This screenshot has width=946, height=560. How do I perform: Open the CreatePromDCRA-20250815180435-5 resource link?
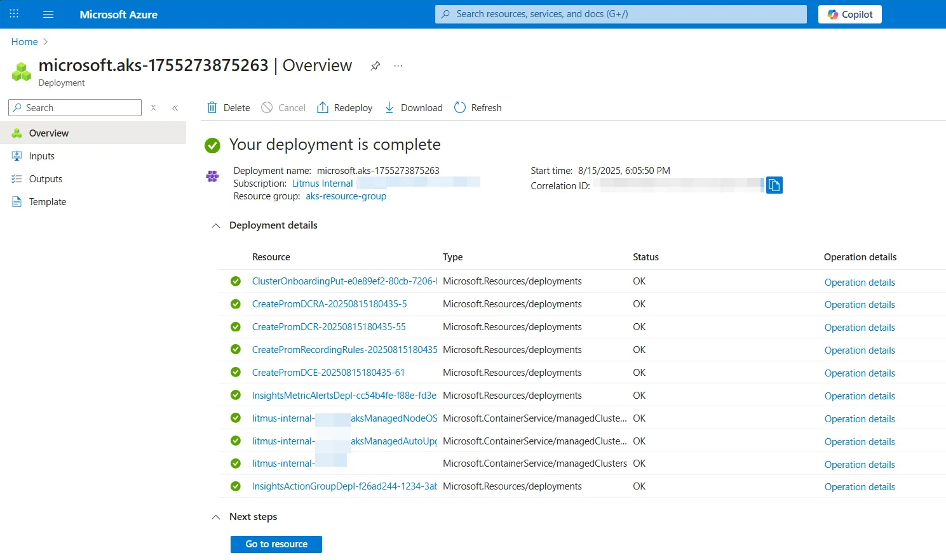pyautogui.click(x=329, y=304)
